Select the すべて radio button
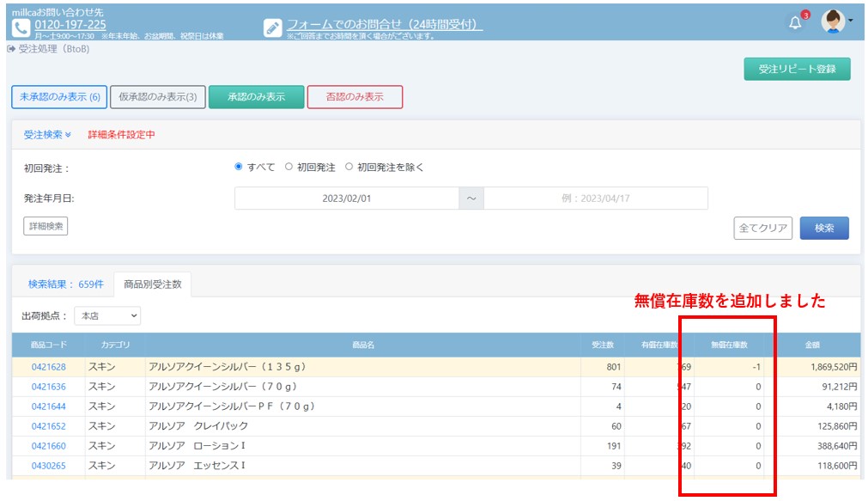 click(x=239, y=168)
